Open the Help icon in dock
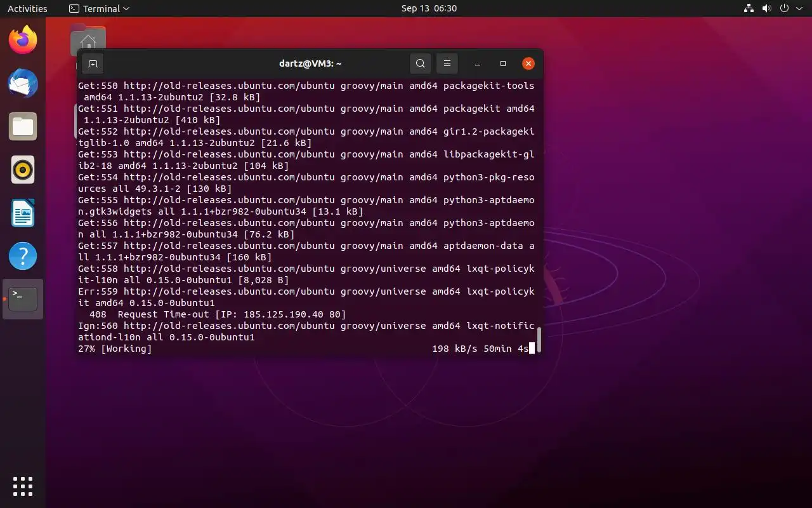 (23, 256)
